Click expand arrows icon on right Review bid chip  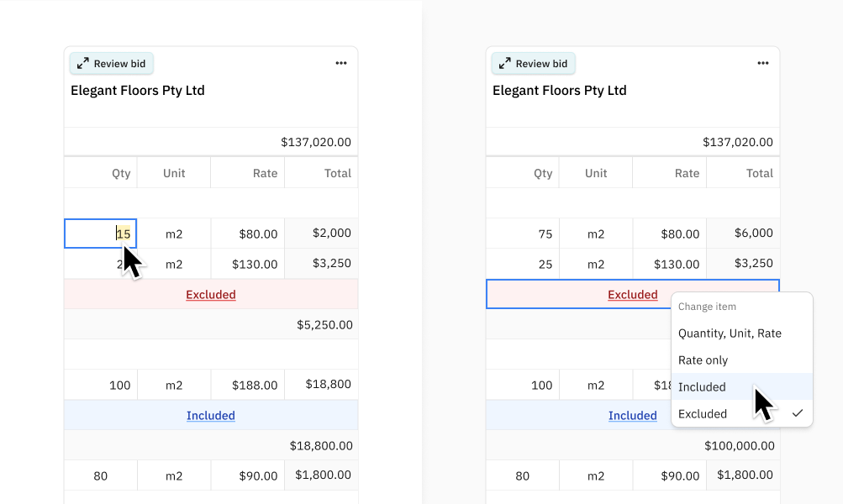pos(504,63)
